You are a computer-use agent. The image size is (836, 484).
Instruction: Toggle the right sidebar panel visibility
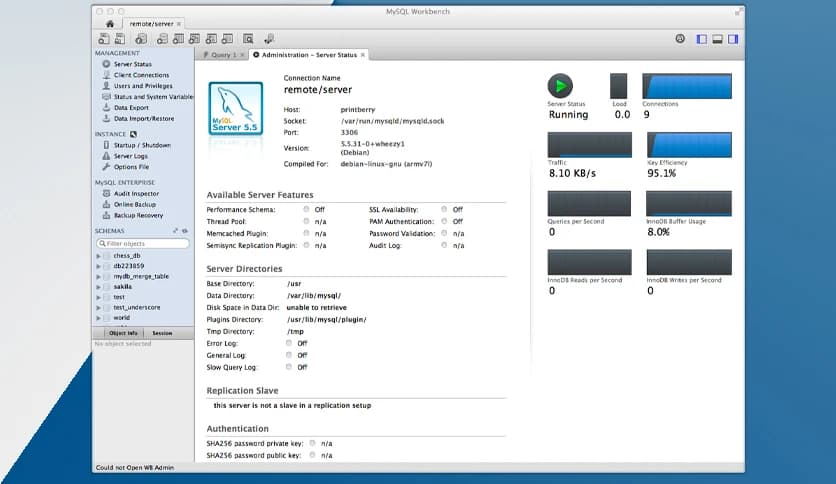click(x=733, y=39)
